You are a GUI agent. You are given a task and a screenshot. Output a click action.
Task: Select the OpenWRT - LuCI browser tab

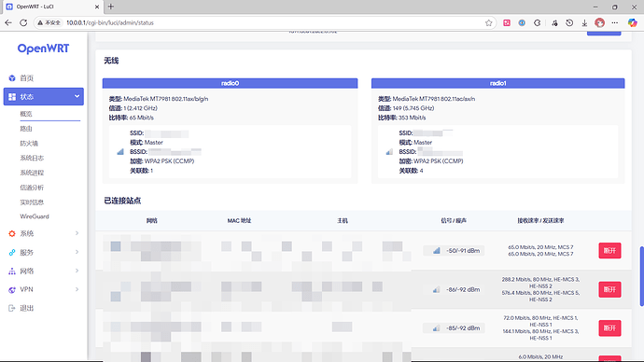coord(52,7)
